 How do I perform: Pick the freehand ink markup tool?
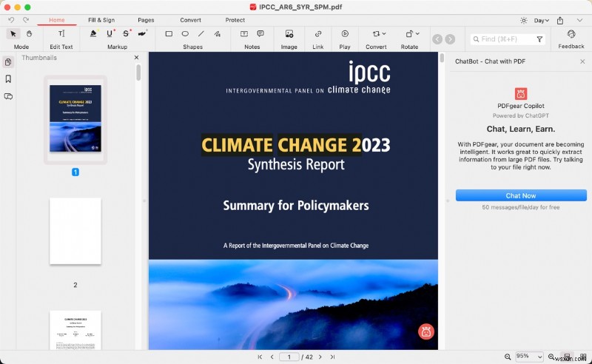click(x=142, y=33)
